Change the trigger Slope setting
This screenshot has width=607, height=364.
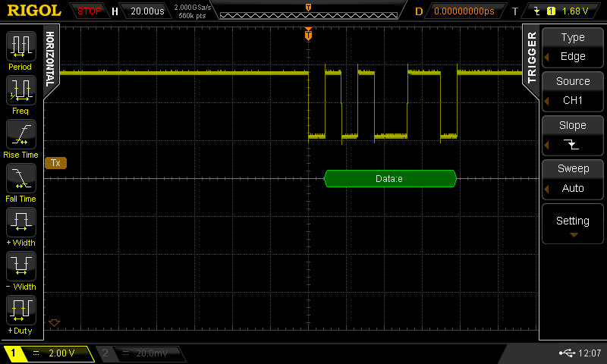pos(573,135)
